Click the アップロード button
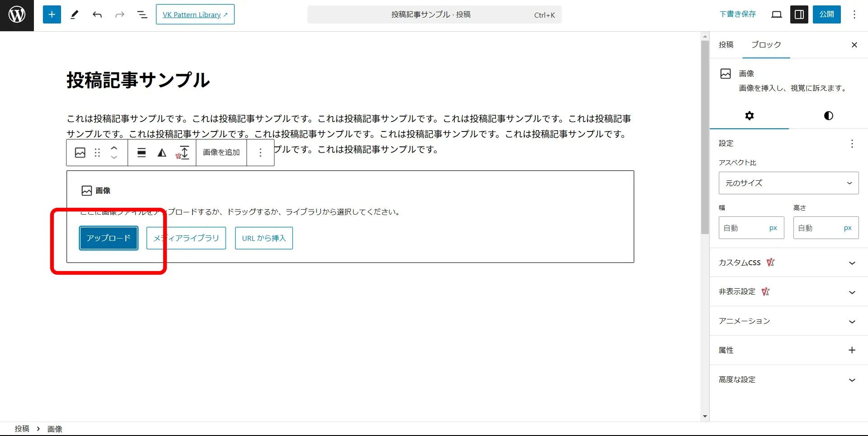The image size is (868, 436). click(108, 238)
